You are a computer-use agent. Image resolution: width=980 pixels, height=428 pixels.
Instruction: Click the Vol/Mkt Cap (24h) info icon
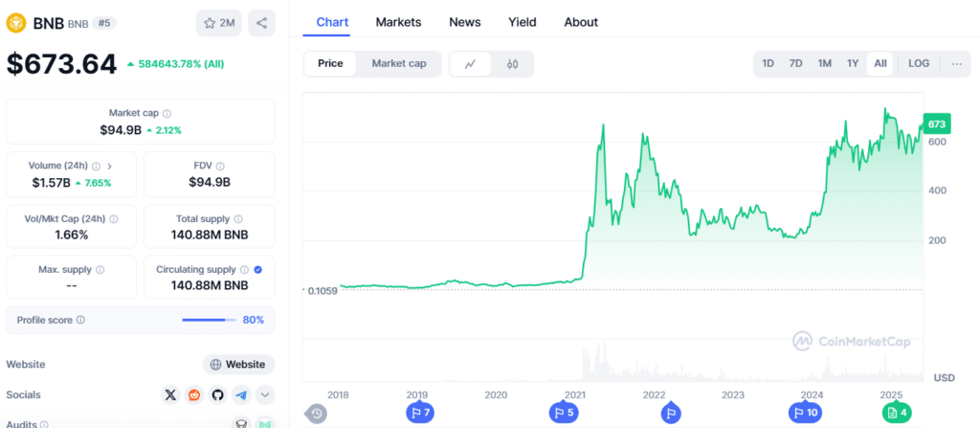[114, 219]
